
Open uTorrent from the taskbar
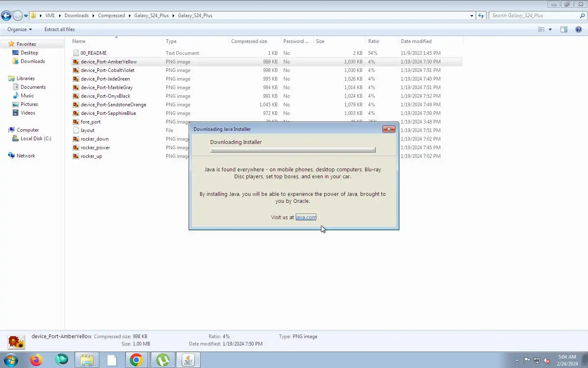coord(163,360)
